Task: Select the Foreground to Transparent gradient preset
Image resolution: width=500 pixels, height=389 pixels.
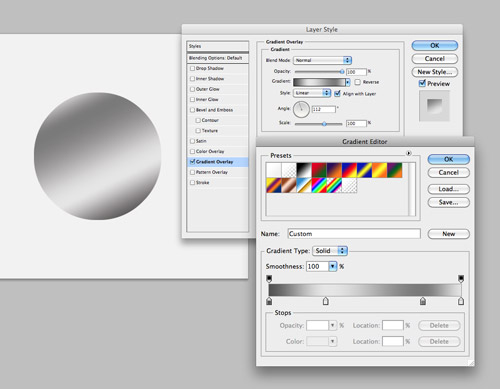Action: tap(289, 170)
